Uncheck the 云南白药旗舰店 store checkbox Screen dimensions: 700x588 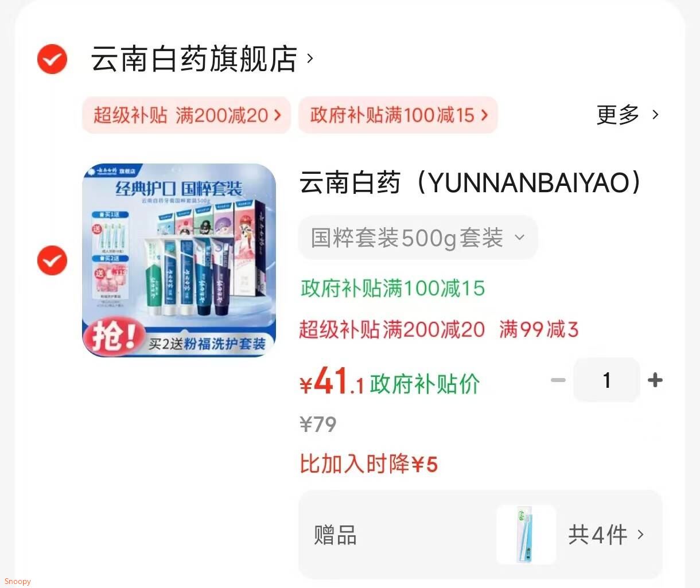(x=52, y=59)
